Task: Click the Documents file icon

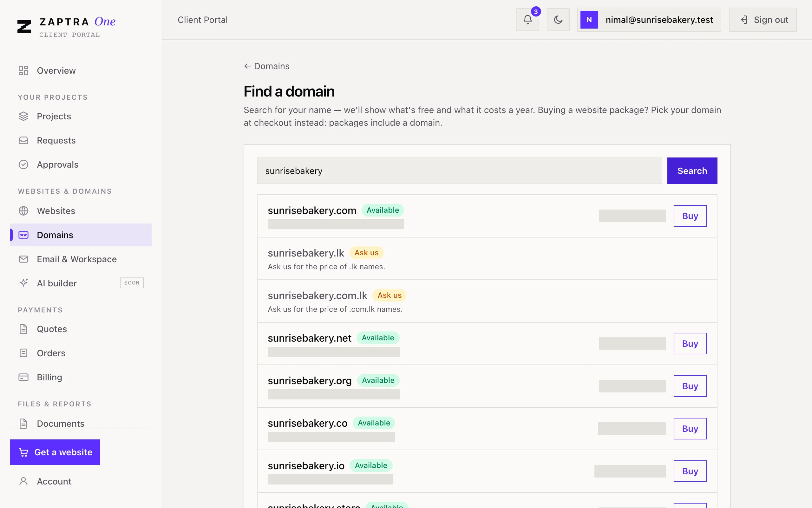Action: point(23,424)
